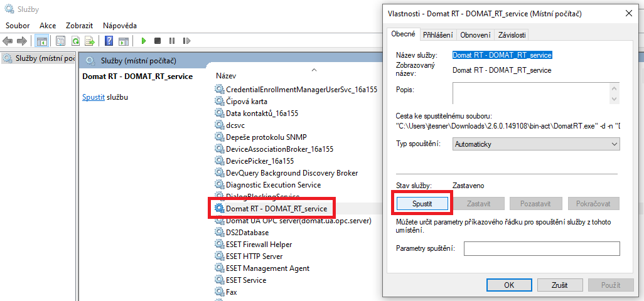Open the Akce menu
This screenshot has width=644, height=301.
click(48, 26)
